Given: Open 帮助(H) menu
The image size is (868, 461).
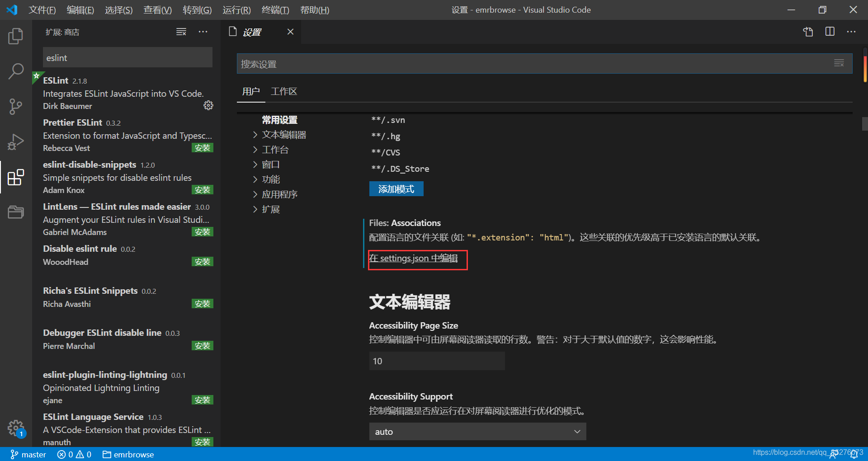Looking at the screenshot, I should 315,10.
